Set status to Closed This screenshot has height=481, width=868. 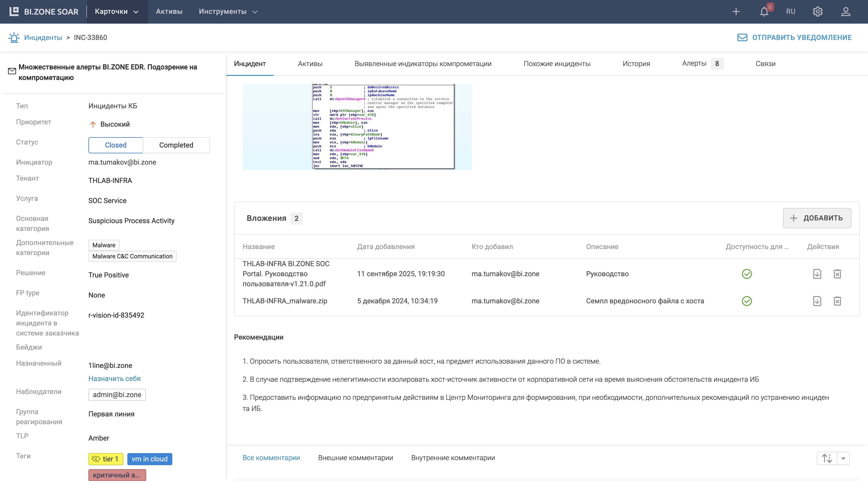116,145
